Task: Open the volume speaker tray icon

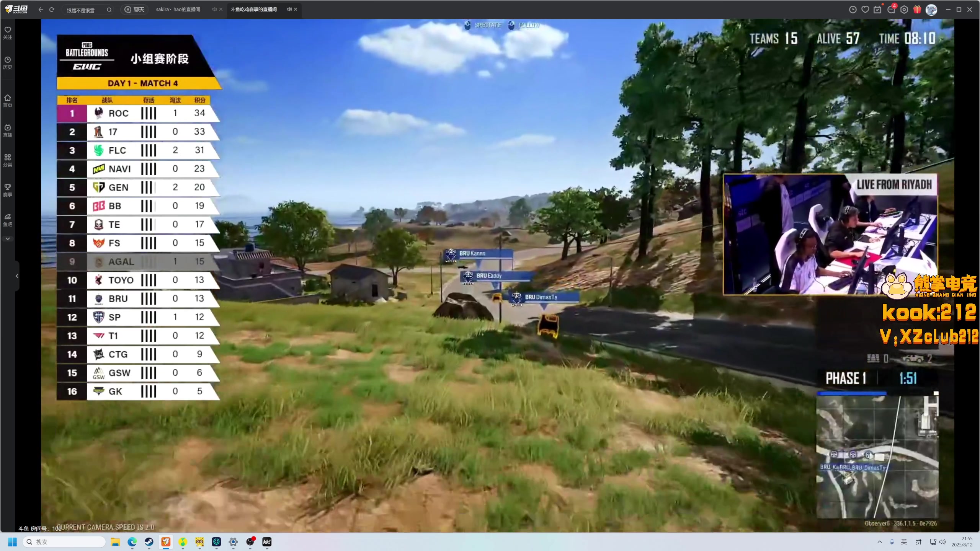Action: click(x=942, y=542)
